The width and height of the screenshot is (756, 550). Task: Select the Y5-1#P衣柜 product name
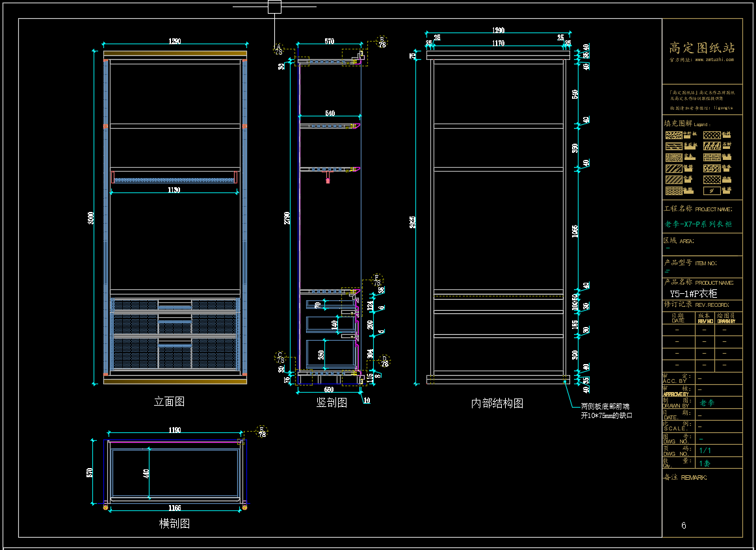point(694,294)
